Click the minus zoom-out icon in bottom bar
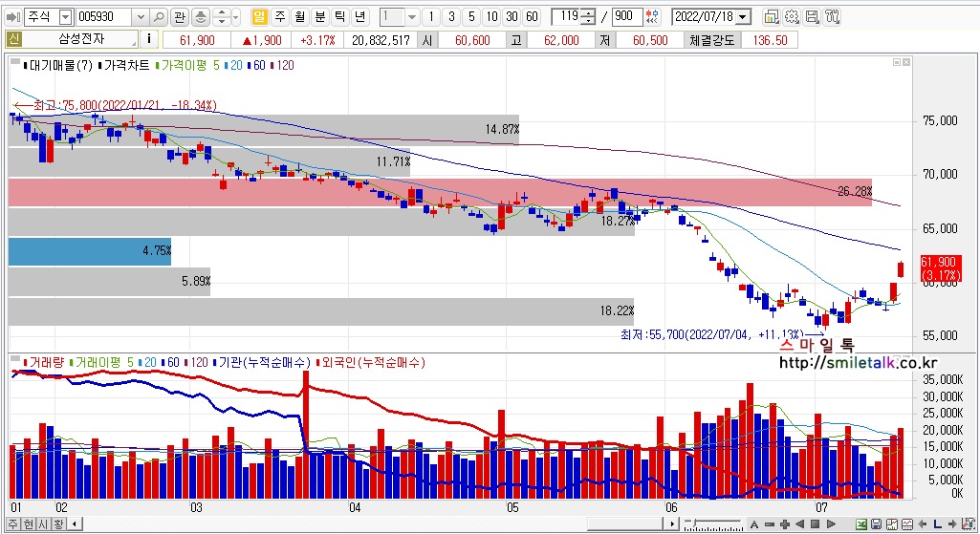This screenshot has width=980, height=534. tap(770, 524)
